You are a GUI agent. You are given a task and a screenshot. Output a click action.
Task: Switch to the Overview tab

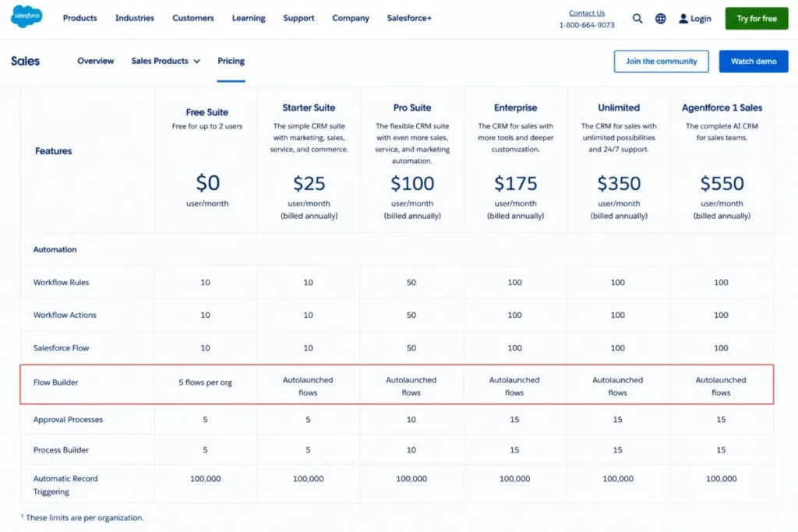coord(95,61)
